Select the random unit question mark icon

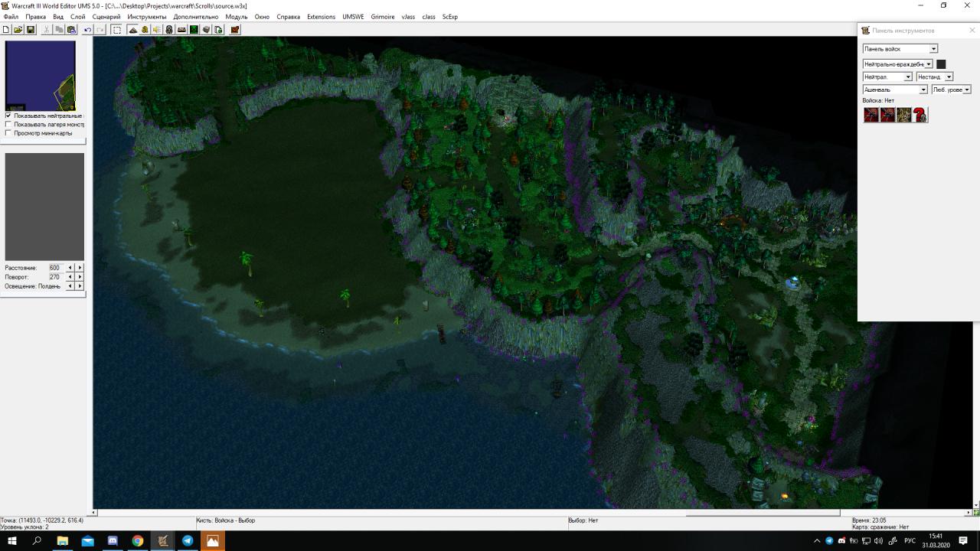tap(920, 115)
